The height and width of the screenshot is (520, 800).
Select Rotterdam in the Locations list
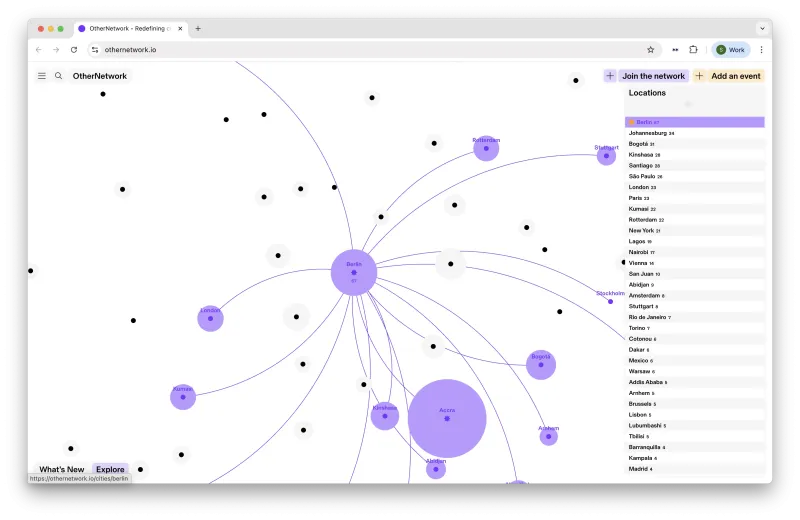[694, 219]
